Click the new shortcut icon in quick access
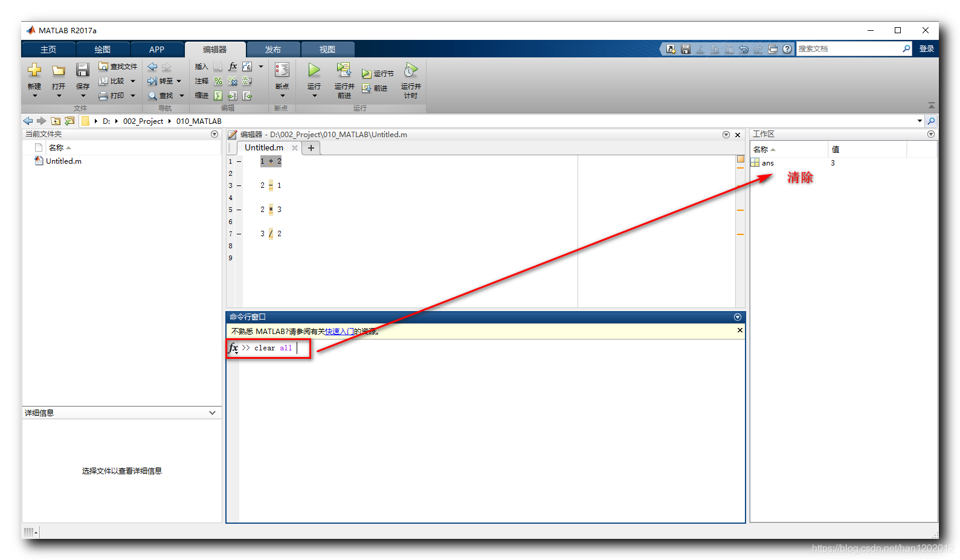 671,49
